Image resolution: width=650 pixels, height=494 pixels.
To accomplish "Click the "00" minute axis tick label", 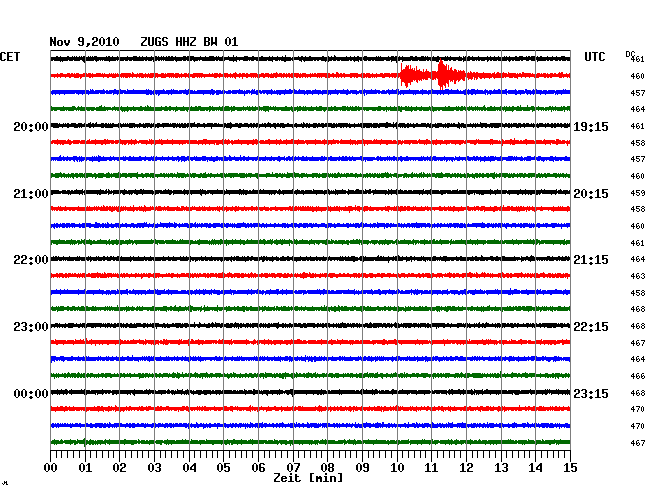I will (51, 468).
